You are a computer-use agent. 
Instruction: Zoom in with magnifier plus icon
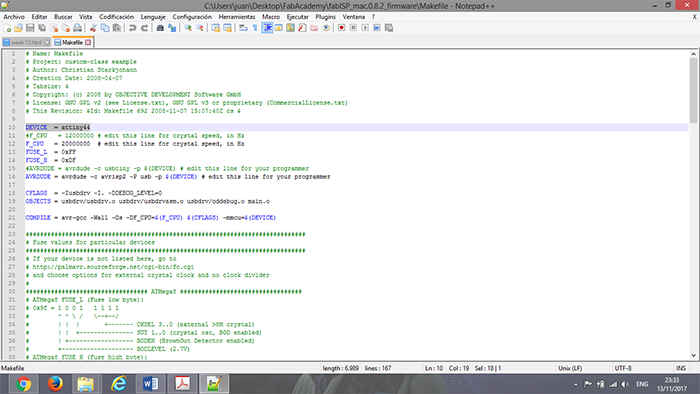click(x=188, y=28)
